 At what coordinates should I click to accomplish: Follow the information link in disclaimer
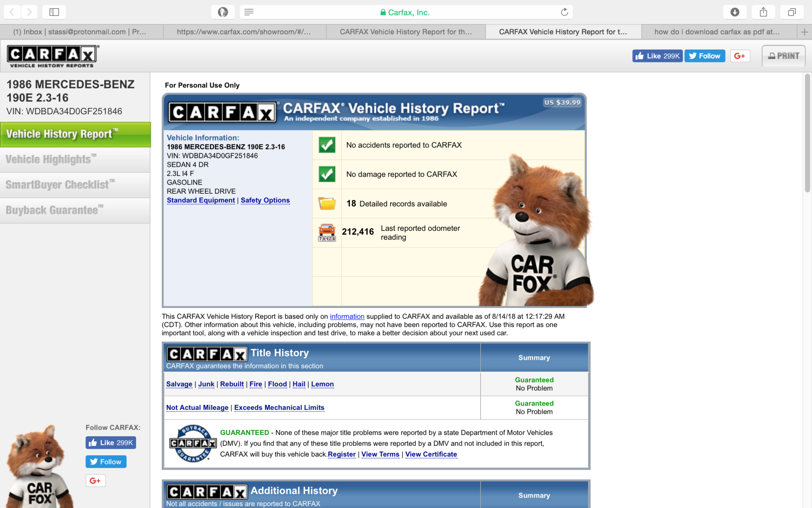click(347, 316)
